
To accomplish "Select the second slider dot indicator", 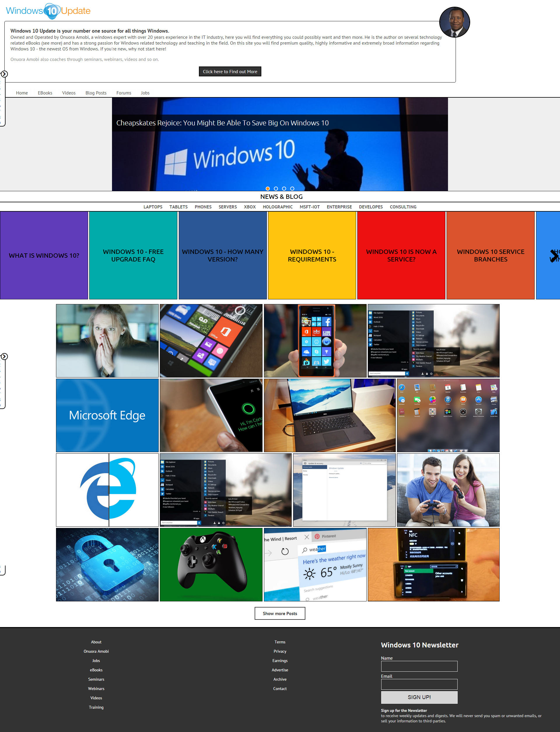I will pos(276,189).
